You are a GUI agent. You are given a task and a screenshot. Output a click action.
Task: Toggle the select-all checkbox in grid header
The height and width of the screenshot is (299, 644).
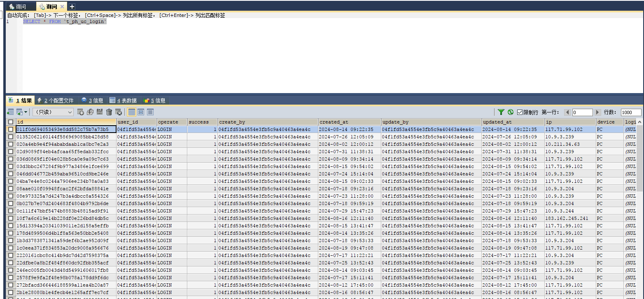click(x=11, y=122)
